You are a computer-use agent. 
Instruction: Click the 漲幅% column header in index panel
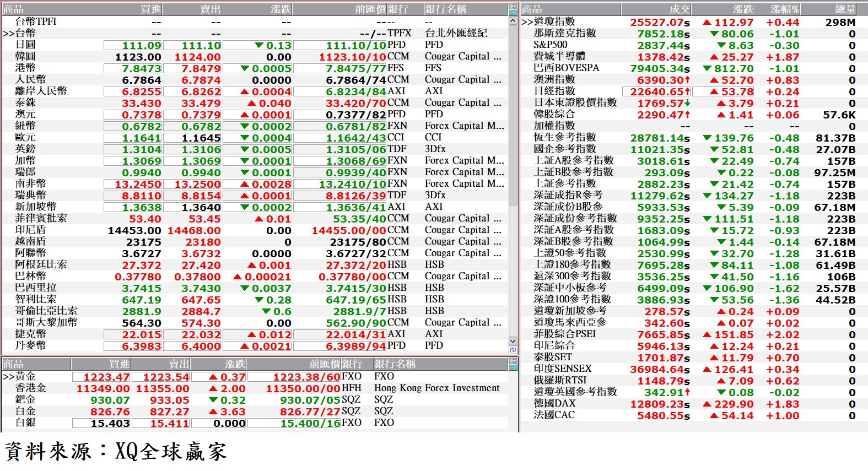click(x=778, y=9)
